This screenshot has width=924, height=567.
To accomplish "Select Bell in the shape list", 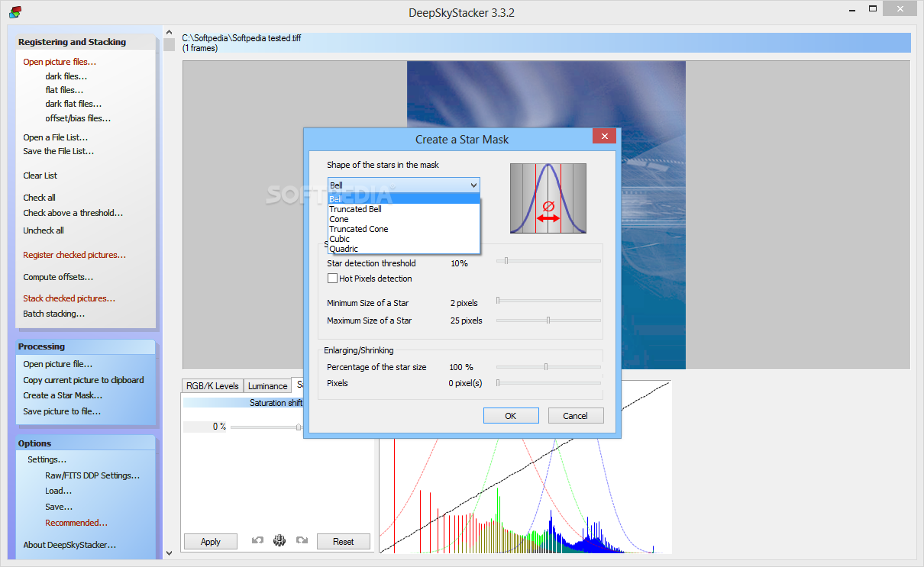I will point(404,198).
